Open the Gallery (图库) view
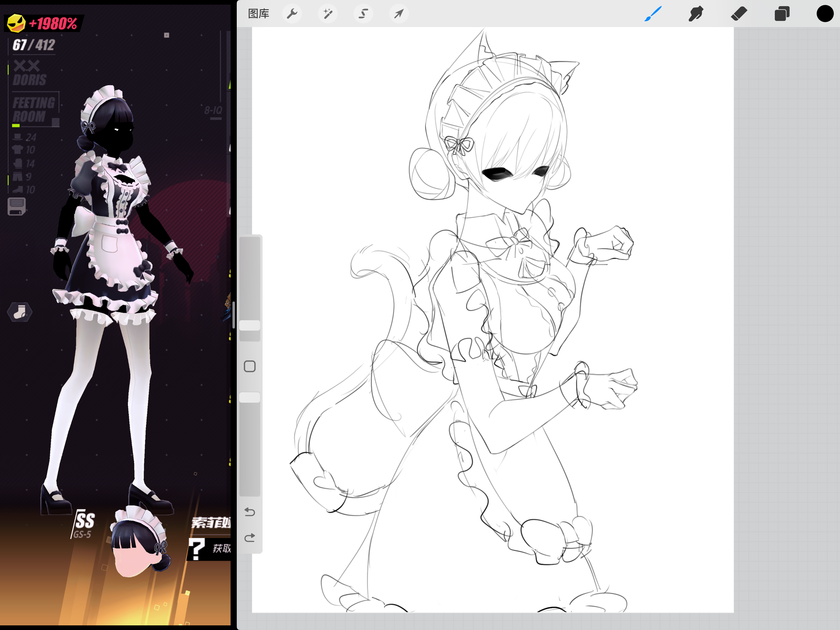This screenshot has width=840, height=630. [258, 14]
